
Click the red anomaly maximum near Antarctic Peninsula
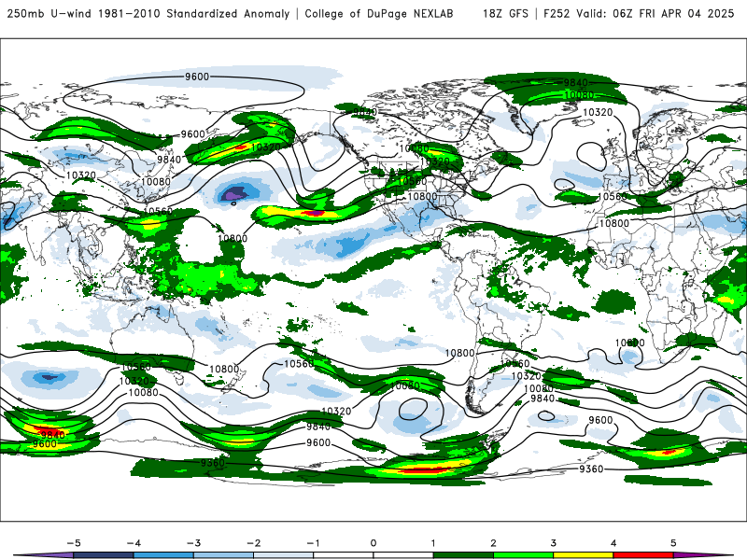(422, 471)
